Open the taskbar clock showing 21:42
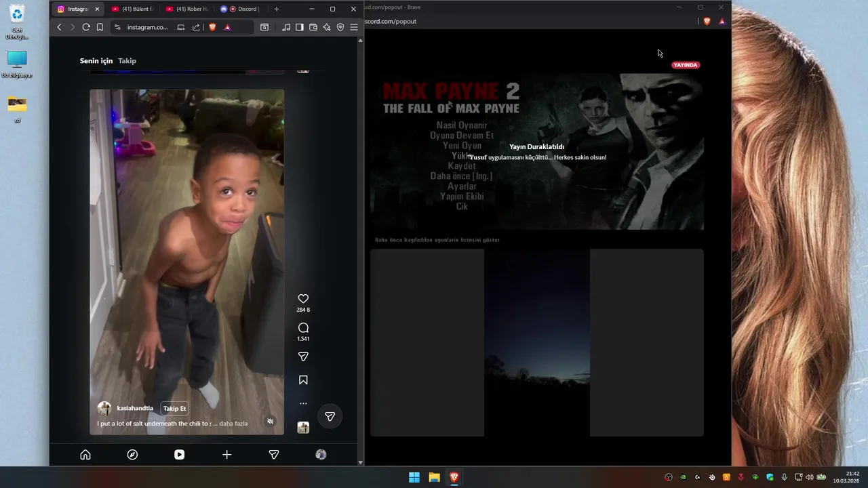This screenshot has height=488, width=868. coord(848,477)
